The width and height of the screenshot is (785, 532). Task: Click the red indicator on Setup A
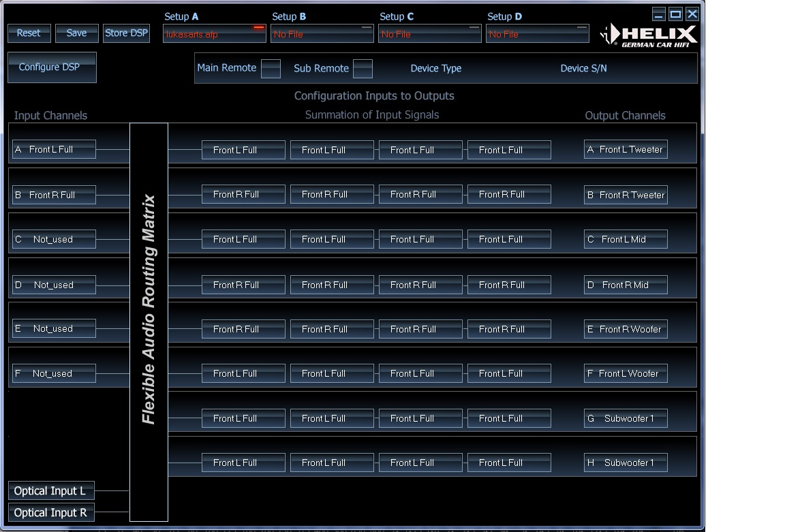click(259, 28)
